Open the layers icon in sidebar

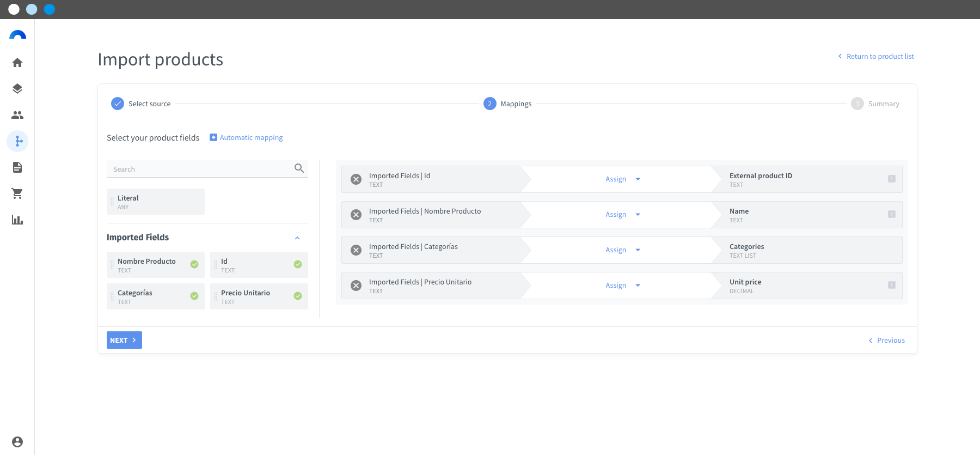(17, 89)
